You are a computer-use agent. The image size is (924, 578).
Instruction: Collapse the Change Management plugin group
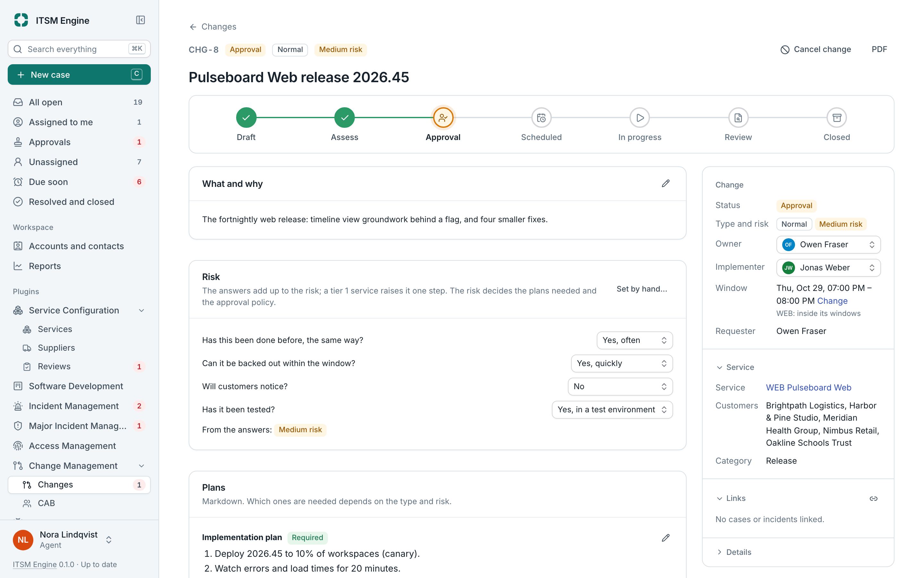point(141,466)
